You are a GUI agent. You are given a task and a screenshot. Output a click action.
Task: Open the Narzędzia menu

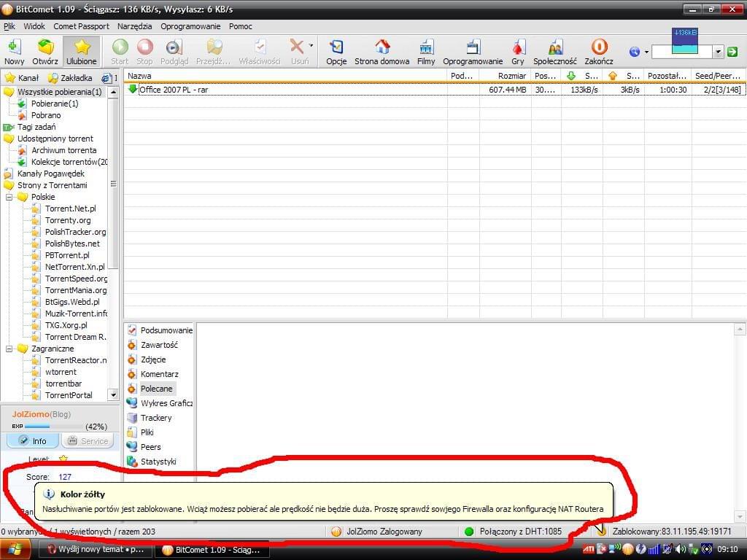pyautogui.click(x=134, y=26)
